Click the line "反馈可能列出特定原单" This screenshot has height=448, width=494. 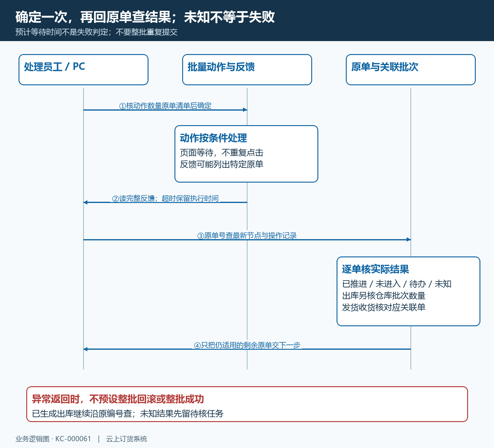pos(222,164)
